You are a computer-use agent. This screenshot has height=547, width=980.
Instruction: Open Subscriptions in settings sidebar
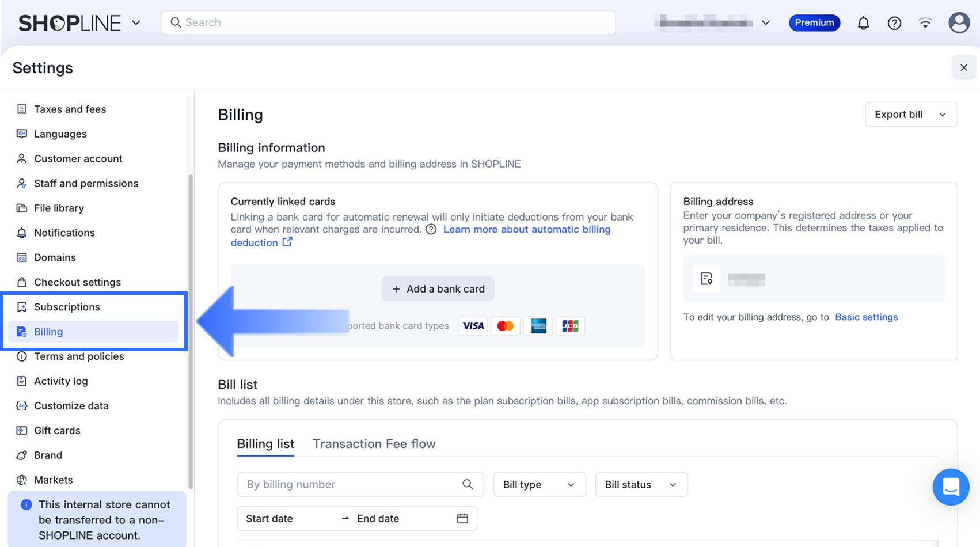(67, 307)
